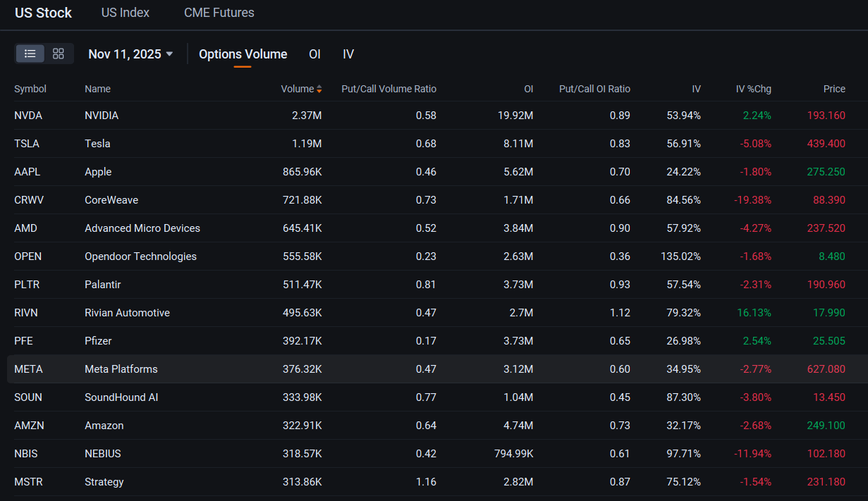The image size is (868, 501).
Task: Click the name Meta Platforms
Action: coord(121,369)
